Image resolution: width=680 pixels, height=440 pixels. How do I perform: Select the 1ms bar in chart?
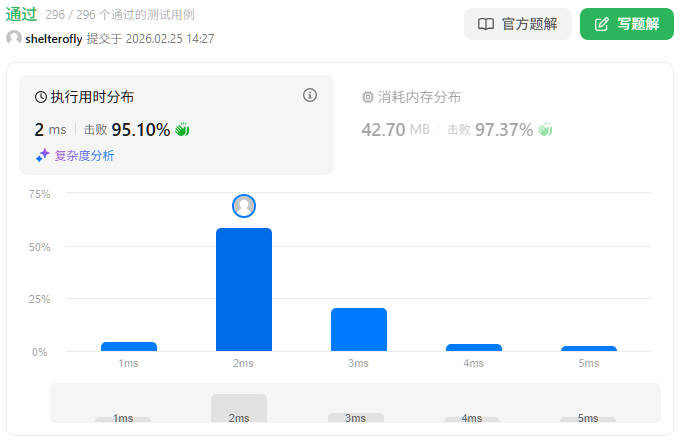click(x=129, y=346)
